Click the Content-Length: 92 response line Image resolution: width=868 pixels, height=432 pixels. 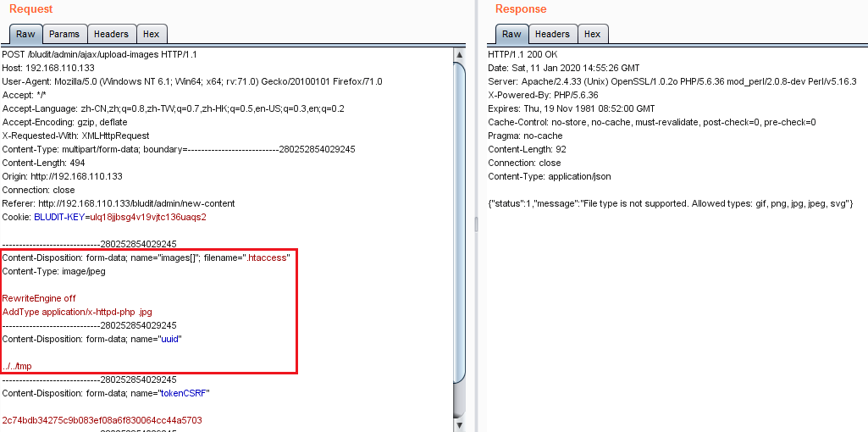tap(527, 149)
